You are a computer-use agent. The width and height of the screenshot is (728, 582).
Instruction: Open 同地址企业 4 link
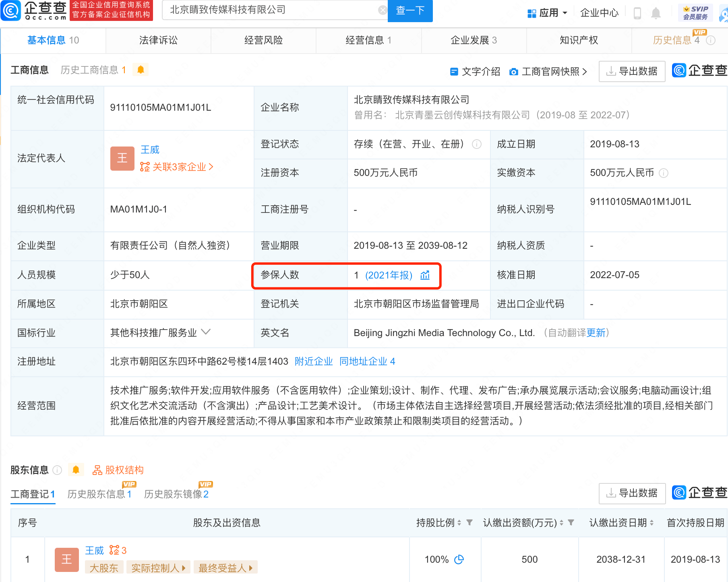367,361
